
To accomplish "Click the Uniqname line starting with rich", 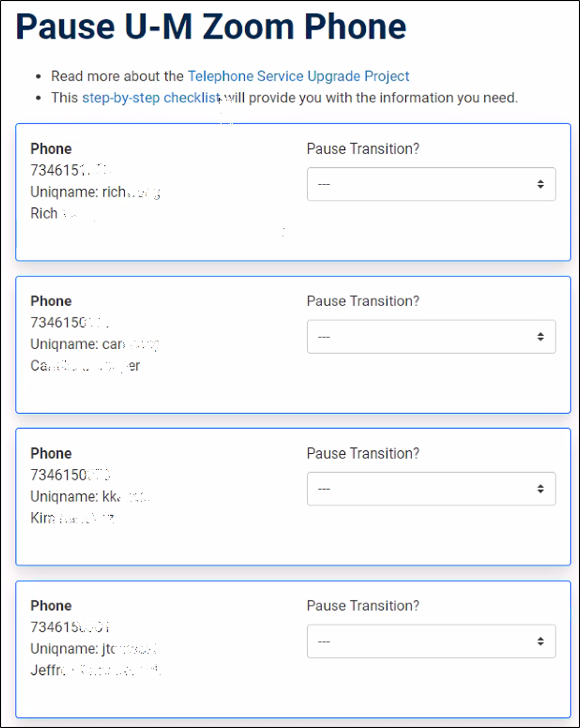I will pyautogui.click(x=95, y=192).
